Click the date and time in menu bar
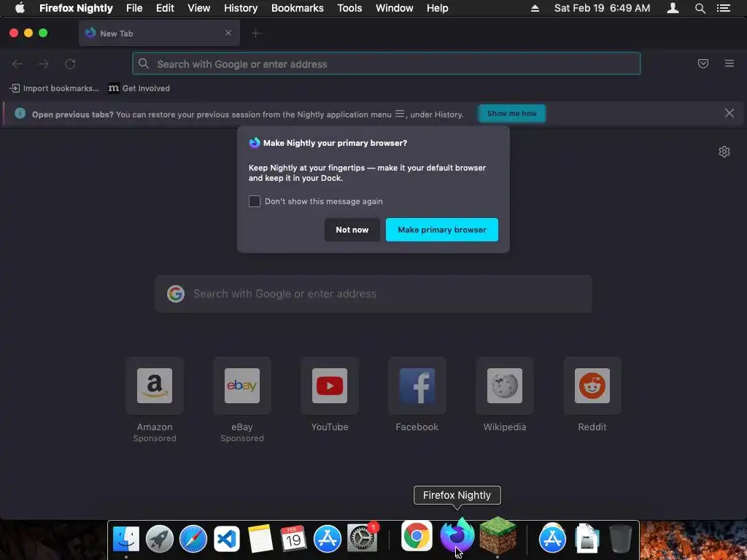Screen dimensions: 747x560 tap(602, 8)
